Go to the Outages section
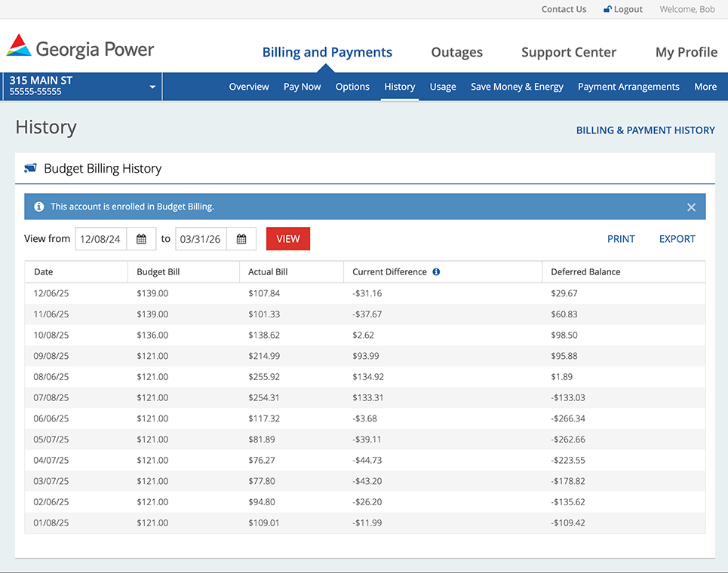The width and height of the screenshot is (728, 573). [x=456, y=52]
